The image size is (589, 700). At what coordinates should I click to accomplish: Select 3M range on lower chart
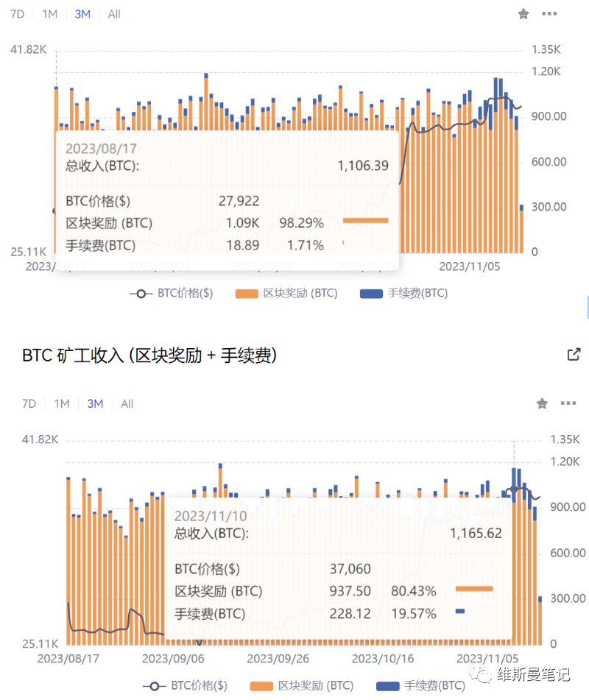95,403
